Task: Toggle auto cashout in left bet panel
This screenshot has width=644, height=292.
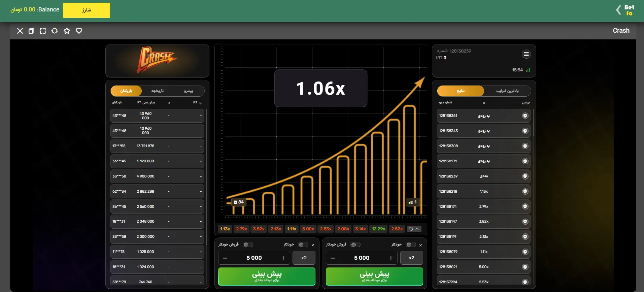Action: click(248, 245)
